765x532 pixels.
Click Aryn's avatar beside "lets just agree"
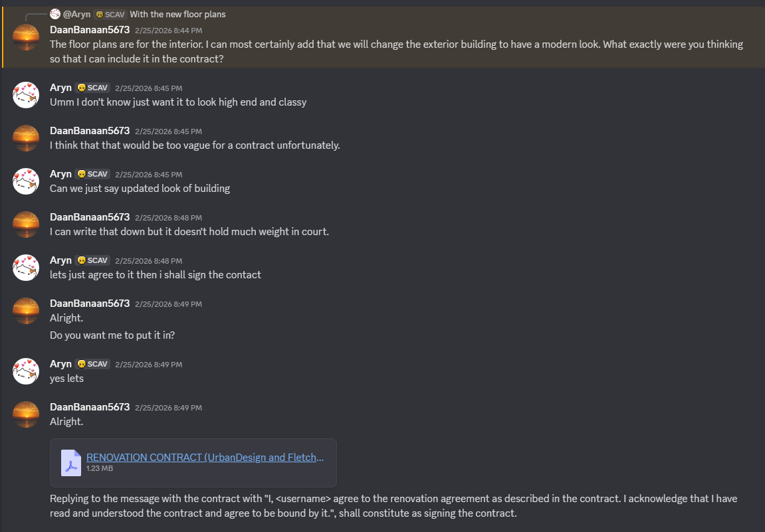point(26,268)
